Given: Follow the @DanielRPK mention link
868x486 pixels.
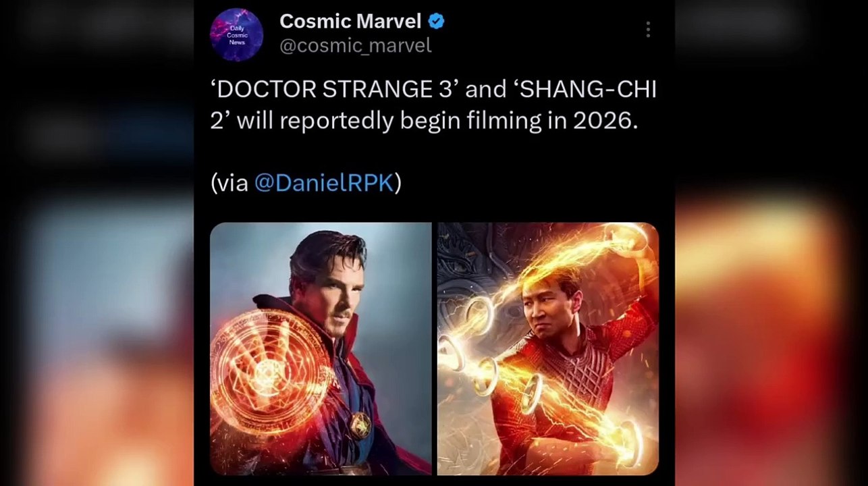Looking at the screenshot, I should pyautogui.click(x=324, y=182).
